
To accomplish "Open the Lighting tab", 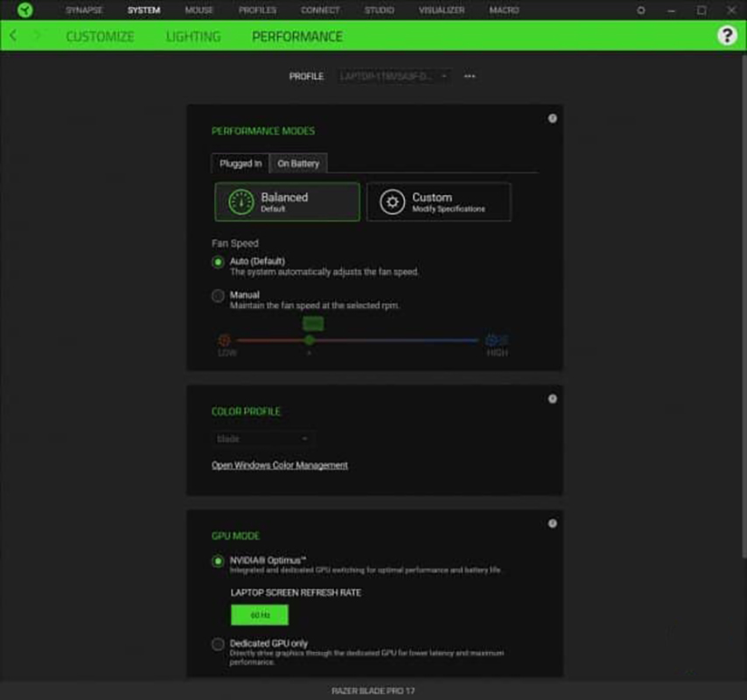I will point(193,37).
